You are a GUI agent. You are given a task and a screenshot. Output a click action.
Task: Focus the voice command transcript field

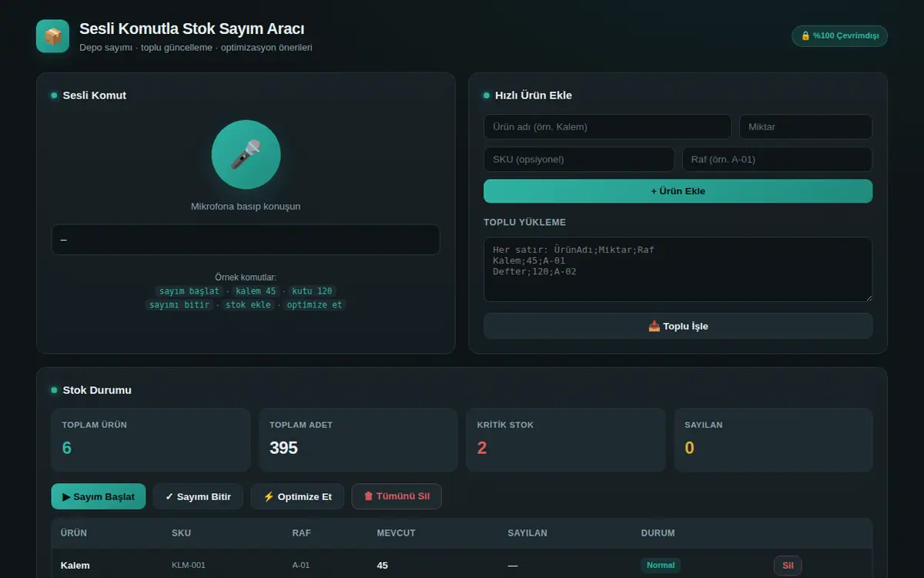[246, 240]
